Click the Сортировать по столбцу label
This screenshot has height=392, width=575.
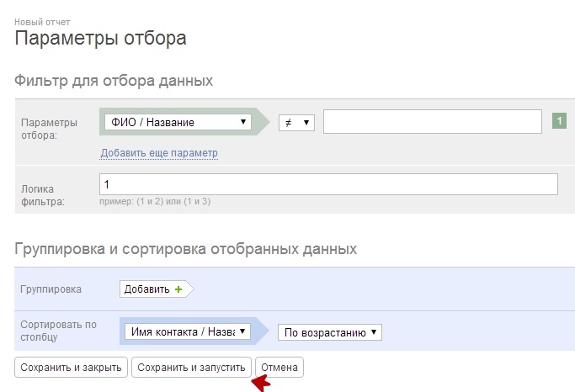(56, 331)
